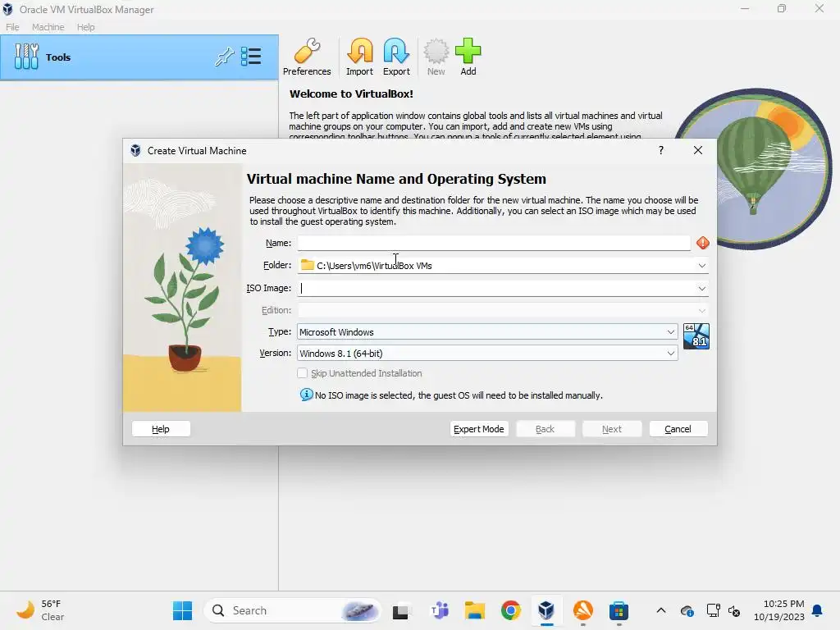
Task: Open the weather widget showing 56°F
Action: 41,610
